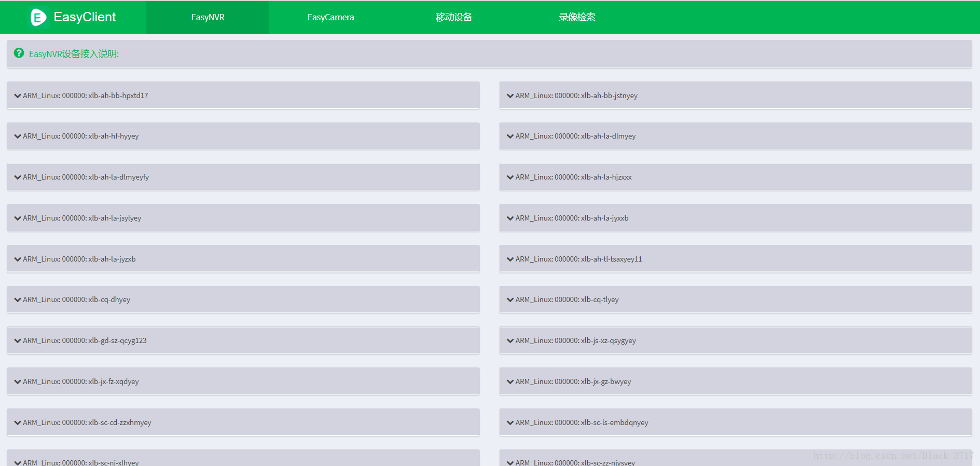This screenshot has width=980, height=466.
Task: Select device text xlb-ah-bb-hpxtd17
Action: coord(118,95)
